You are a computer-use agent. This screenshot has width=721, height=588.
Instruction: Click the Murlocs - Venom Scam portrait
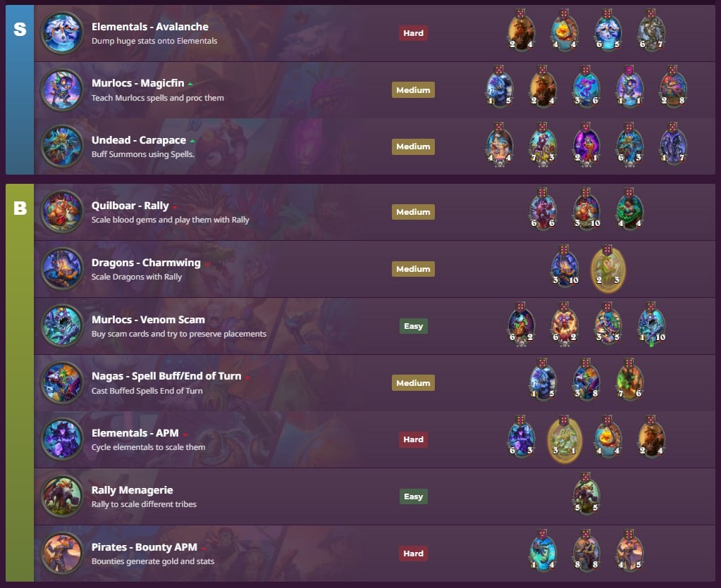[61, 326]
